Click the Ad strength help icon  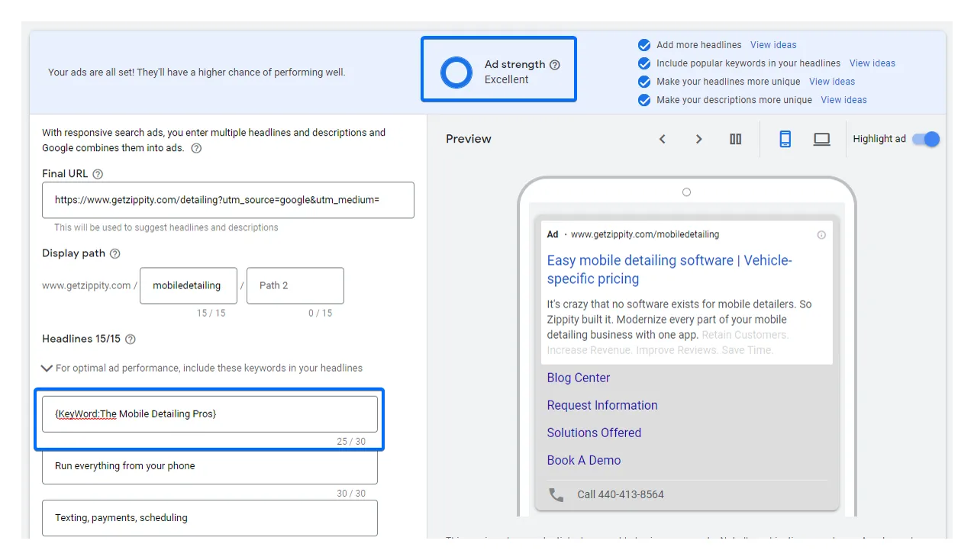555,65
